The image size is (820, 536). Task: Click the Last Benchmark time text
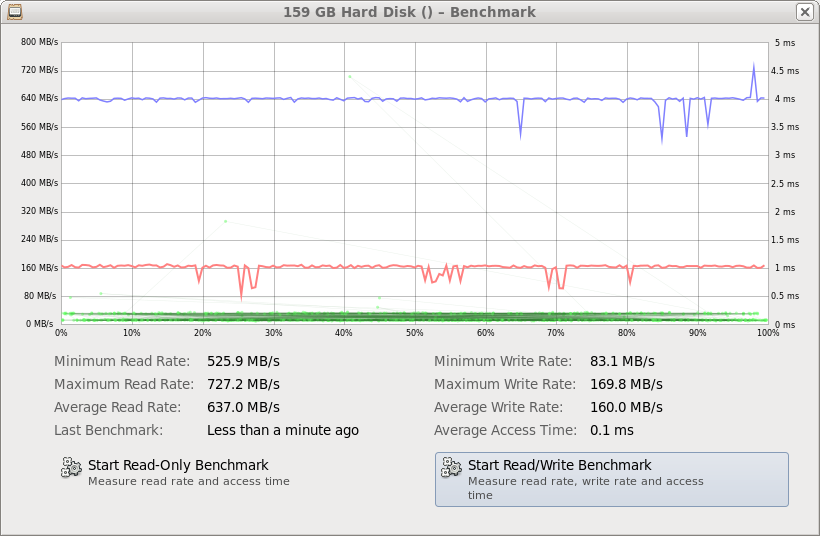point(282,430)
